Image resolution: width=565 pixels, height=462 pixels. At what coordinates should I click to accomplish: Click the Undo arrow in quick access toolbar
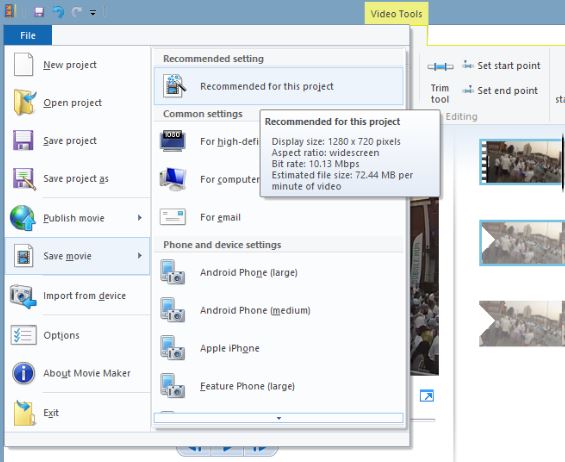click(x=58, y=12)
